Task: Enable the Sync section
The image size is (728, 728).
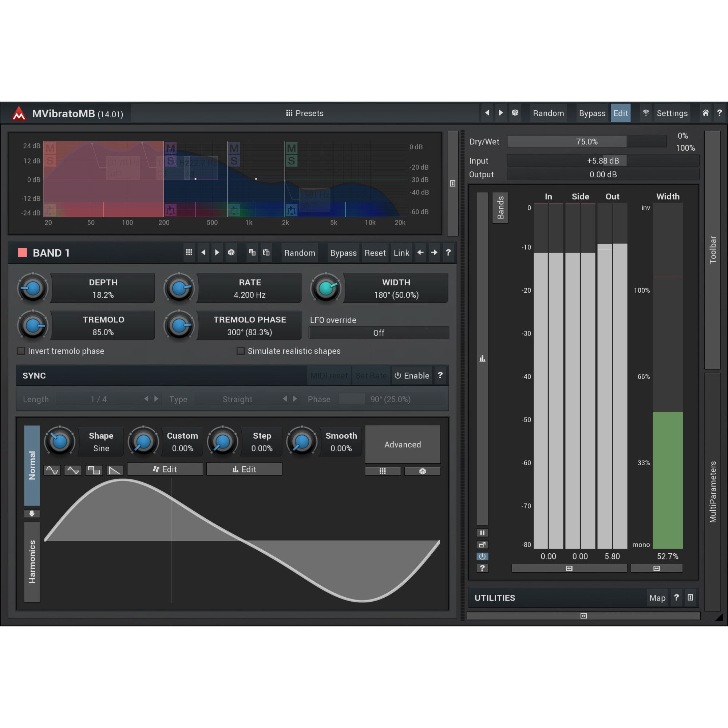Action: tap(412, 376)
